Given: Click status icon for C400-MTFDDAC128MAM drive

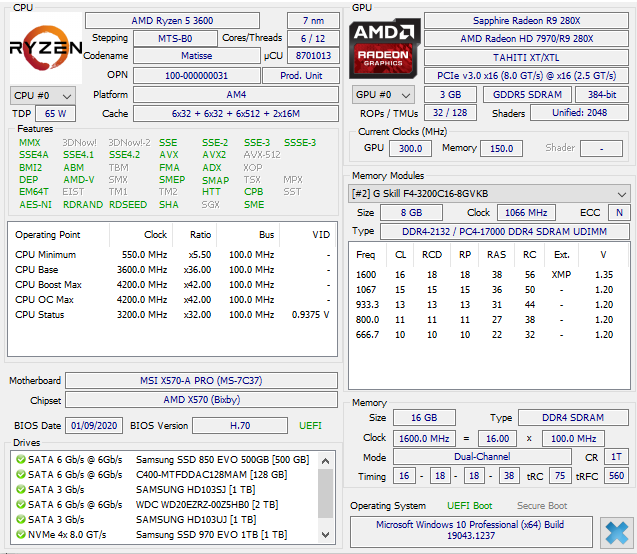Looking at the screenshot, I should (x=21, y=474).
